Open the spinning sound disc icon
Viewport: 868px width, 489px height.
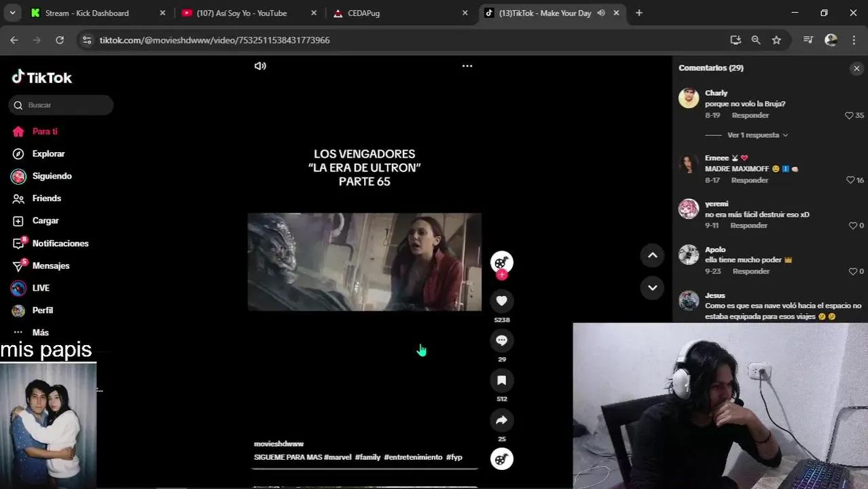click(x=502, y=459)
